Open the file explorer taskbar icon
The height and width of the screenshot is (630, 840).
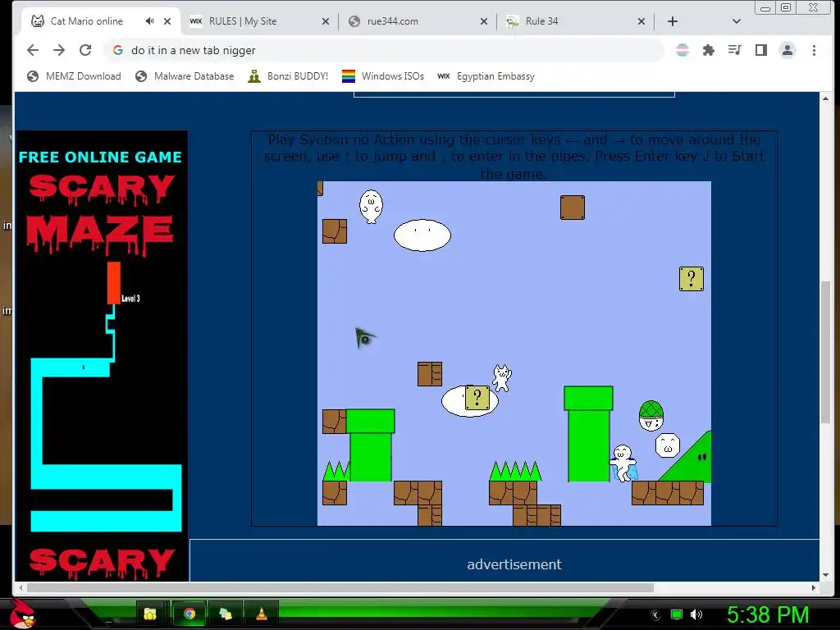click(150, 614)
